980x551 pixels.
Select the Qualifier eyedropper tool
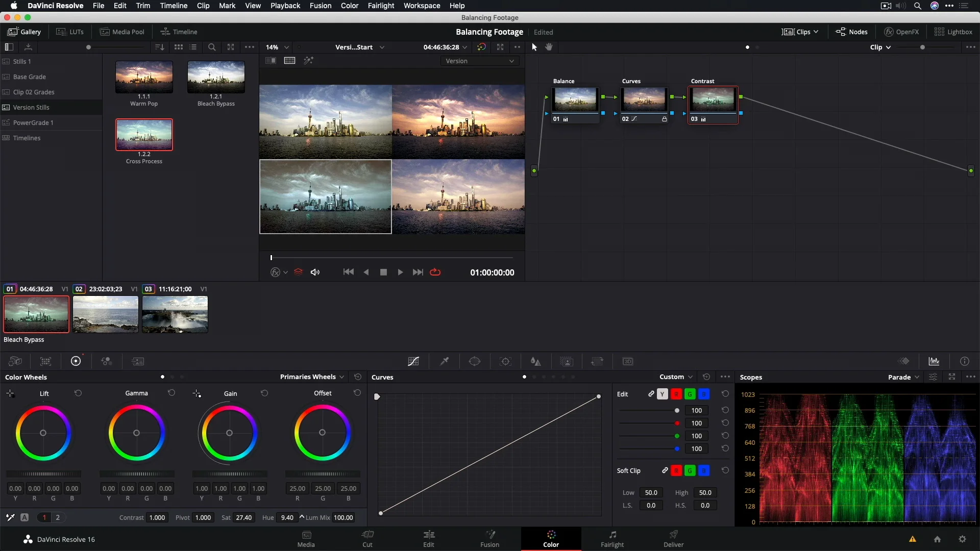[445, 361]
